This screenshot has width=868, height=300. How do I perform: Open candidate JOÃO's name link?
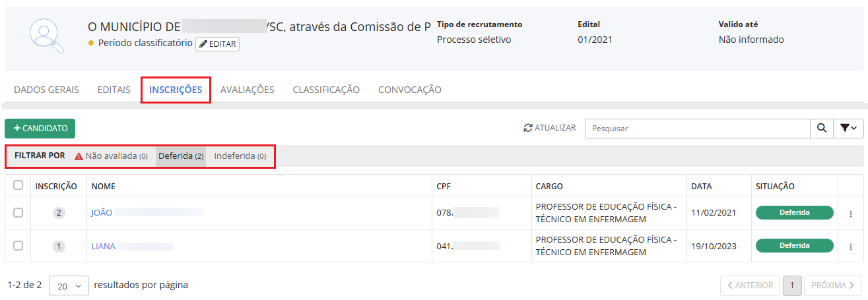pos(102,212)
